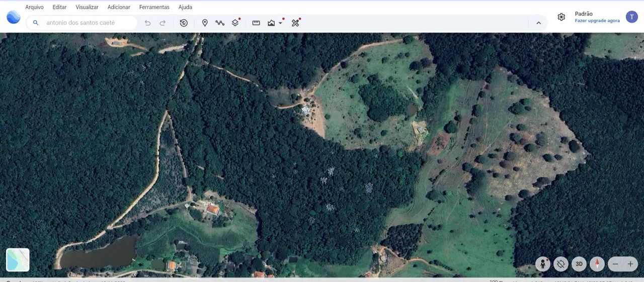Screen dimensions: 644x282
Task: Select the draw path or polygon tool
Action: tap(220, 23)
